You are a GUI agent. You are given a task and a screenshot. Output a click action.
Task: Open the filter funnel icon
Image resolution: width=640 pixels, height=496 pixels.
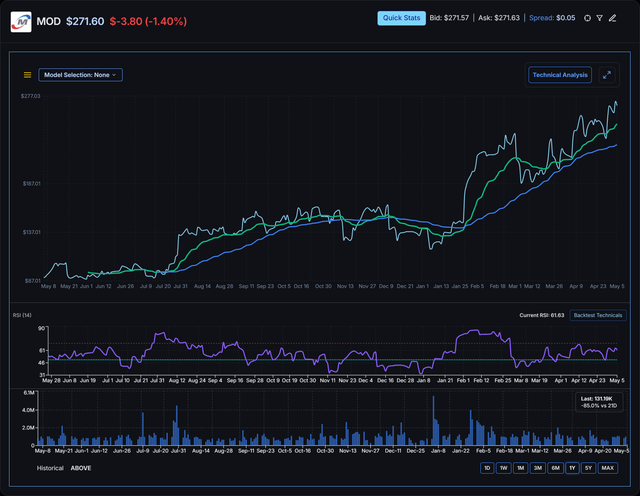599,18
